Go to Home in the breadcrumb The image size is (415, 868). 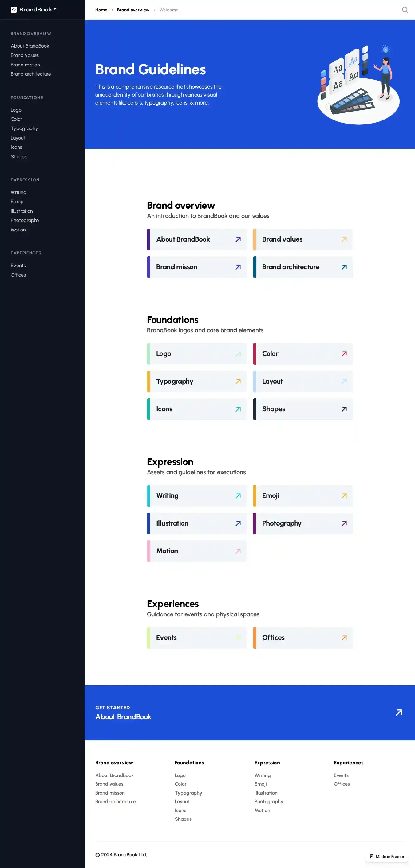tap(101, 10)
